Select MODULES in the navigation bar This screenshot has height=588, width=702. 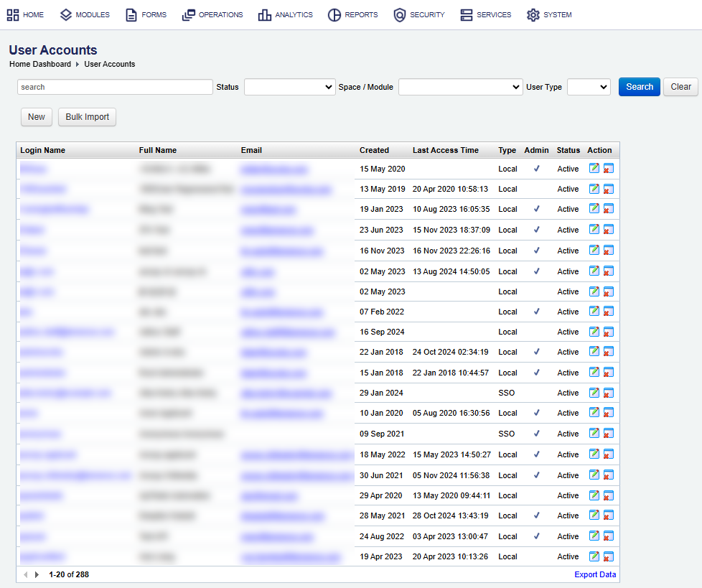[x=65, y=14]
